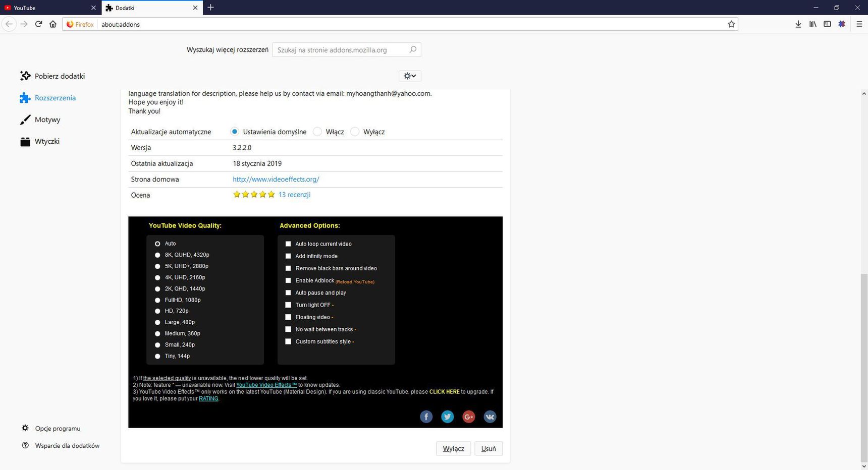Enable Add infinity mode
Screen dimensions: 868x470
pyautogui.click(x=288, y=256)
